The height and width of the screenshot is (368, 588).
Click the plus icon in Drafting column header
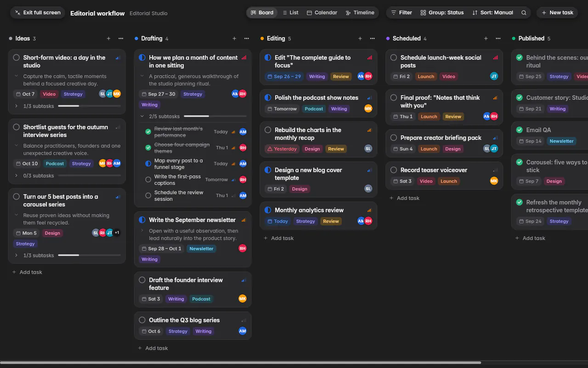(x=234, y=39)
